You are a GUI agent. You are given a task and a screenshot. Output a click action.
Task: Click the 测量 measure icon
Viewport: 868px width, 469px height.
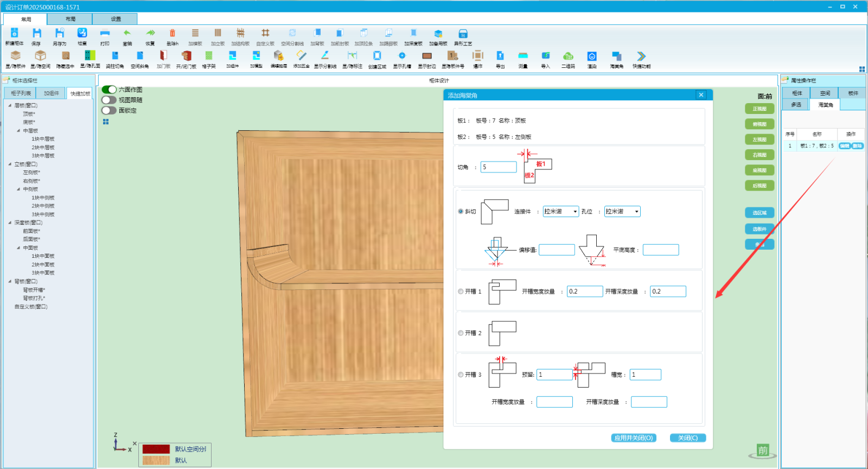coord(523,55)
